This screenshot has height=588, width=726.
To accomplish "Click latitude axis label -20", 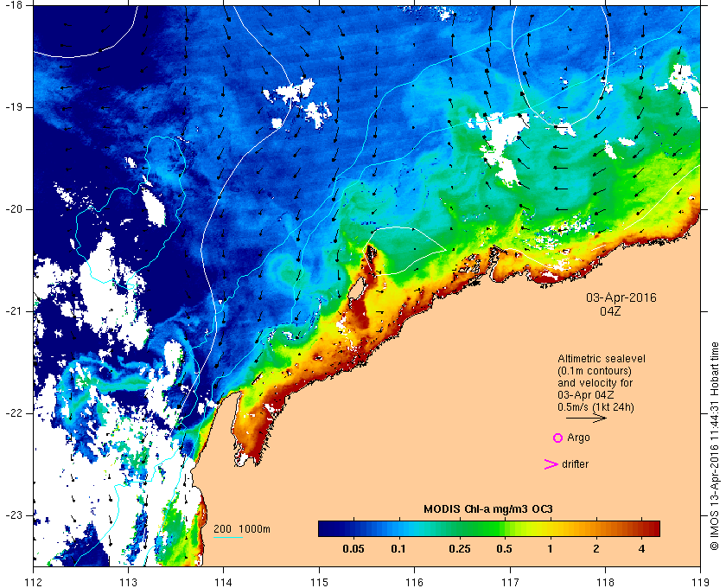I will coord(12,209).
